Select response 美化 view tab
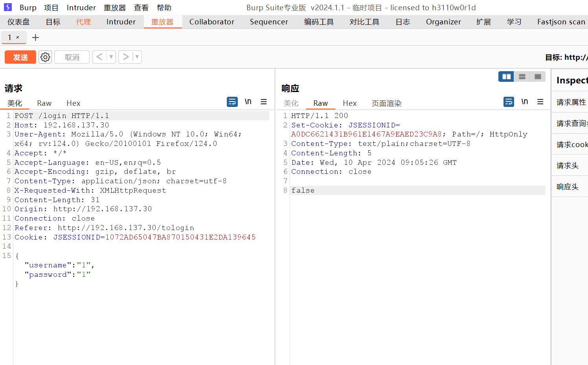588x365 pixels. 291,103
